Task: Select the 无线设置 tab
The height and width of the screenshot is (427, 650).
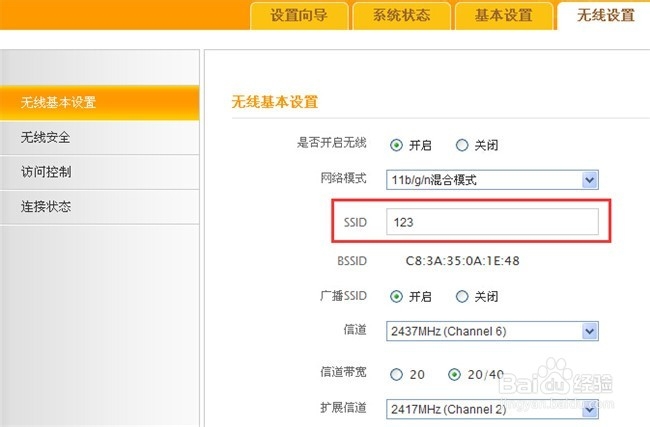Action: click(605, 15)
